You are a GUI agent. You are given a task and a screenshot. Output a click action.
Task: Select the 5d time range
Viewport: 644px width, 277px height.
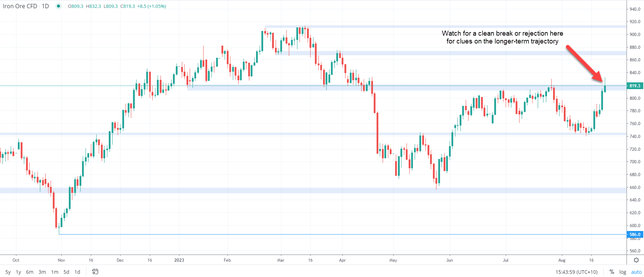[66, 272]
